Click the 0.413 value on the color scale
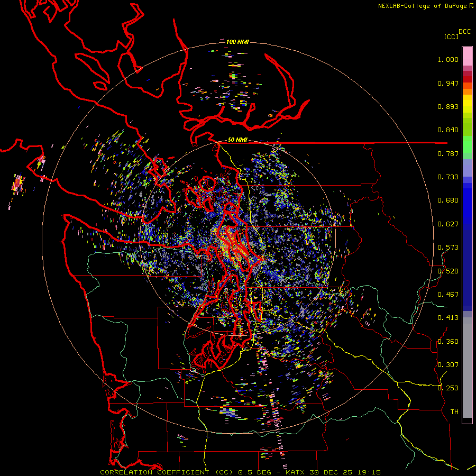This screenshot has height=476, width=476. (x=448, y=318)
